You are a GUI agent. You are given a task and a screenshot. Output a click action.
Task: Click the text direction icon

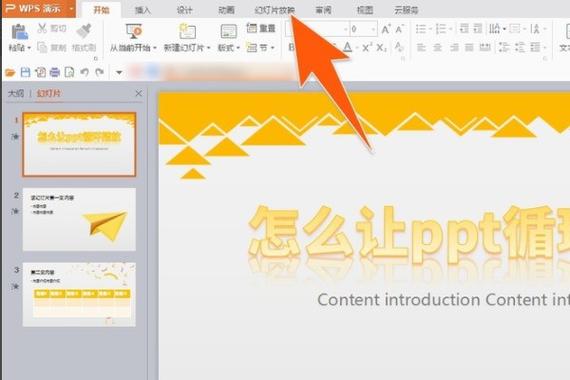494,29
